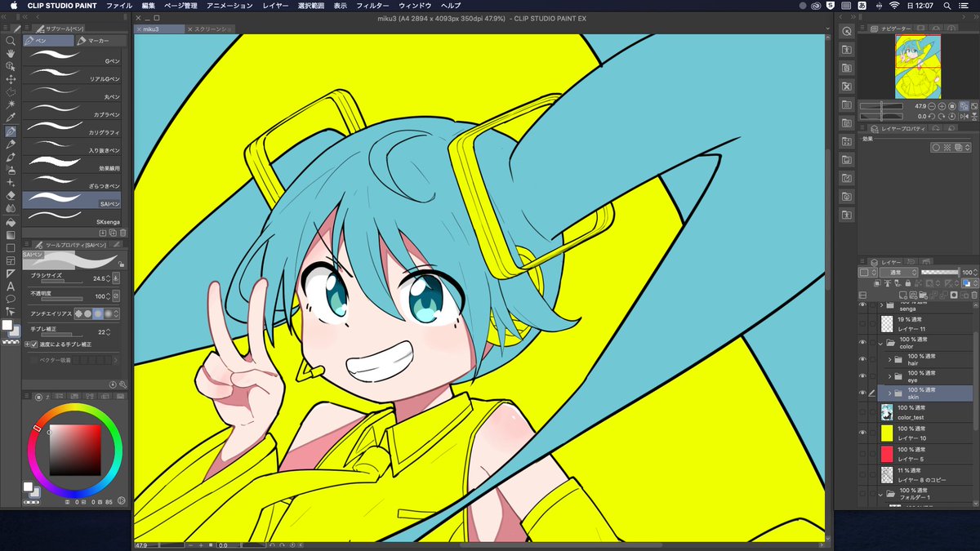The image size is (980, 551).
Task: Hide the eye folder layer
Action: [x=862, y=375]
